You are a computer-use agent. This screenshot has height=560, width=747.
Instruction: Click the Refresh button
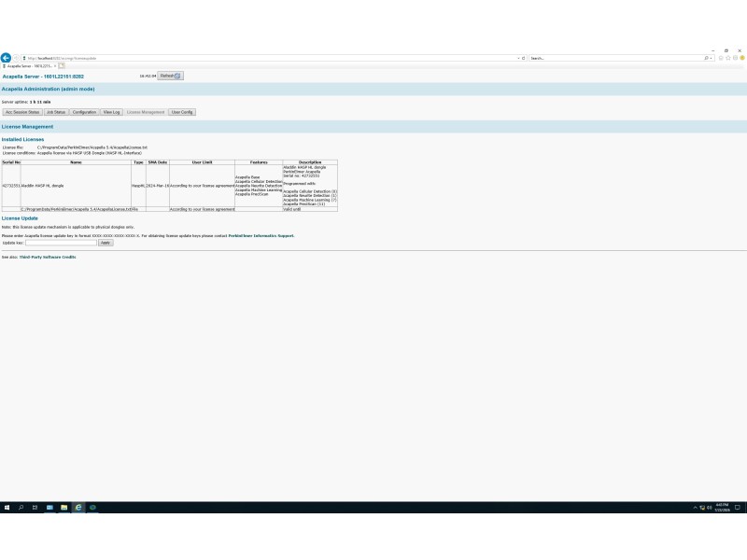(170, 76)
